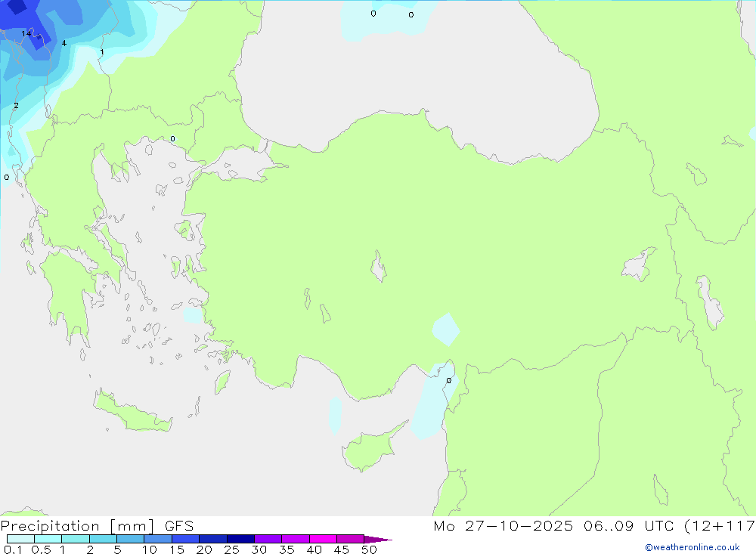Pick the 25–30 mm navy legend swatch
The height and width of the screenshot is (554, 756).
tap(240, 539)
